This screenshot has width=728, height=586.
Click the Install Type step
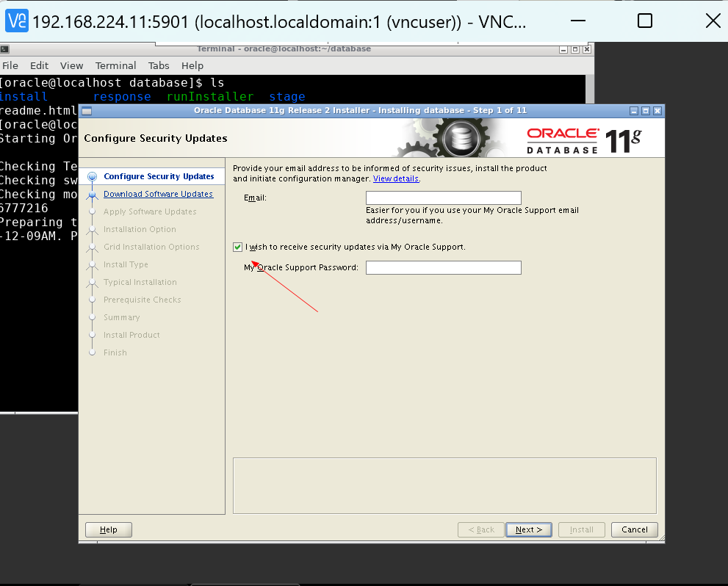[x=126, y=264]
